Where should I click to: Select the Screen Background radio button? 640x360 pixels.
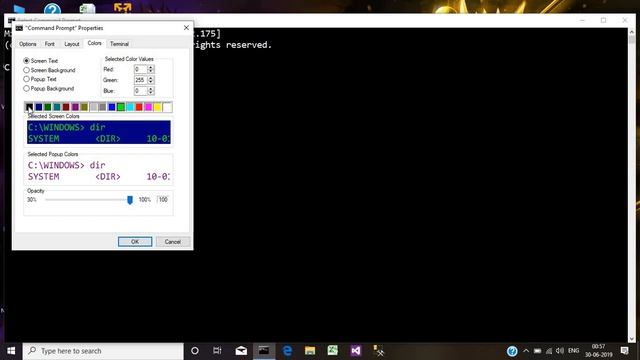26,70
